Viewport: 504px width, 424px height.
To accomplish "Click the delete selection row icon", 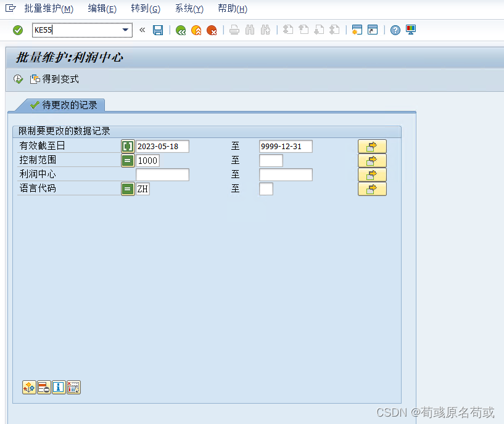I will pyautogui.click(x=44, y=388).
